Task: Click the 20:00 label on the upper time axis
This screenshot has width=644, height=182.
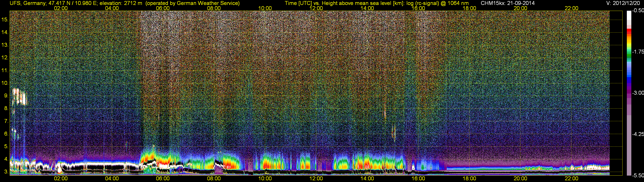Action: [x=521, y=8]
